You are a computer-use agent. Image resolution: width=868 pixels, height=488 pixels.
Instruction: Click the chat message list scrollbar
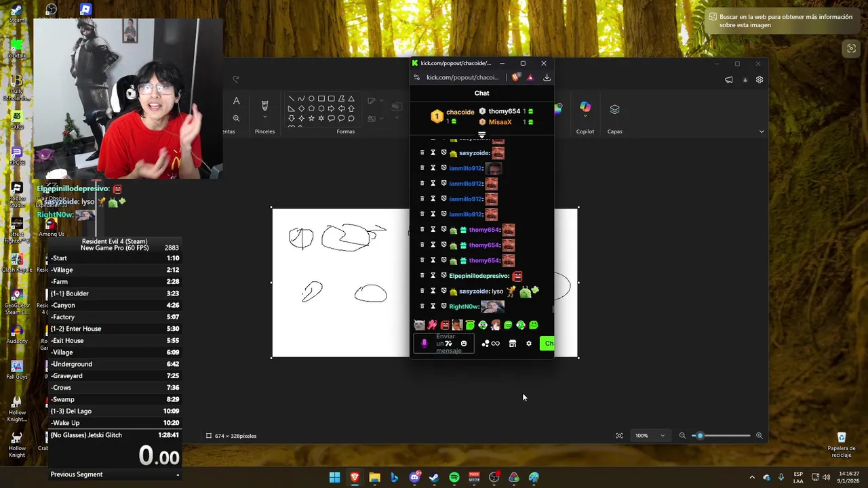pos(553,309)
